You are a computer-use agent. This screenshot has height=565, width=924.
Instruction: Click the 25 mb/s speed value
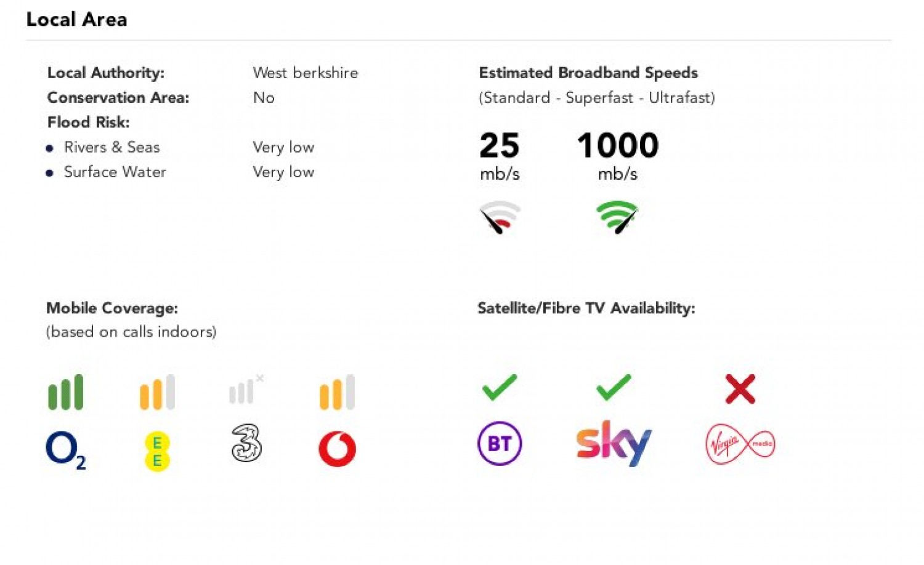pyautogui.click(x=500, y=146)
